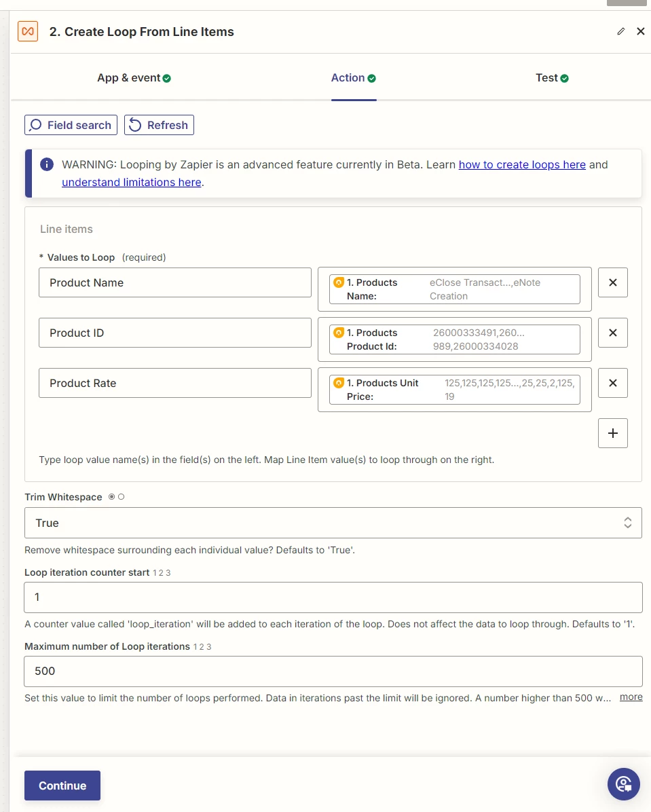Screen dimensions: 651x812
Task: Go to the Test tab
Action: pos(552,77)
